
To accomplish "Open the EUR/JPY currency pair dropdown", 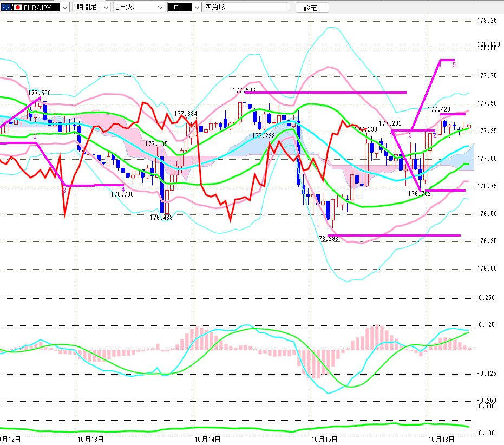I will 35,7.
